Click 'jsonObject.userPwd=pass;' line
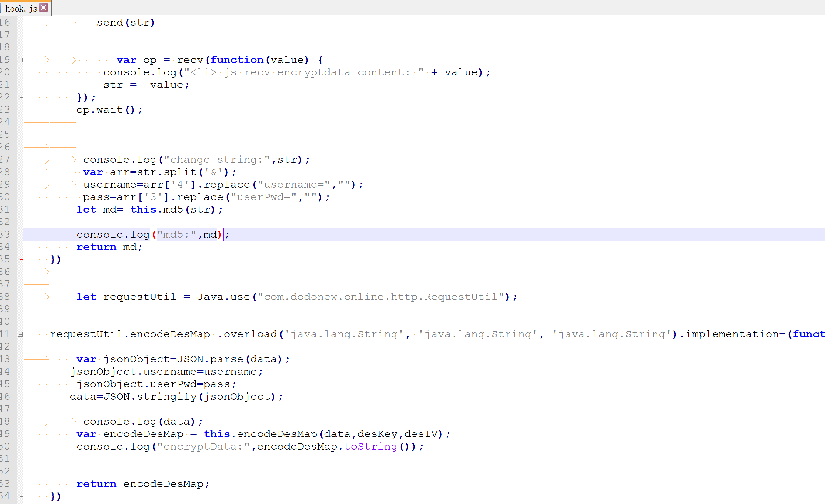 (156, 384)
